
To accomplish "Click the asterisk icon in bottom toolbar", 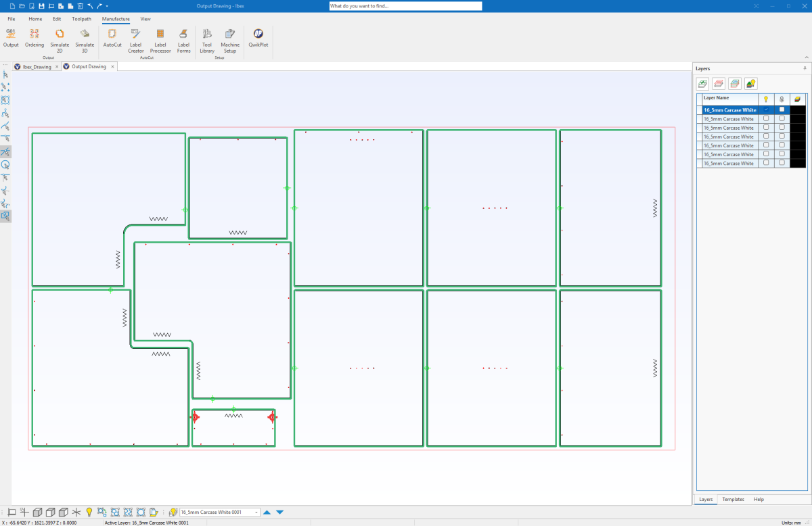I will pos(76,512).
